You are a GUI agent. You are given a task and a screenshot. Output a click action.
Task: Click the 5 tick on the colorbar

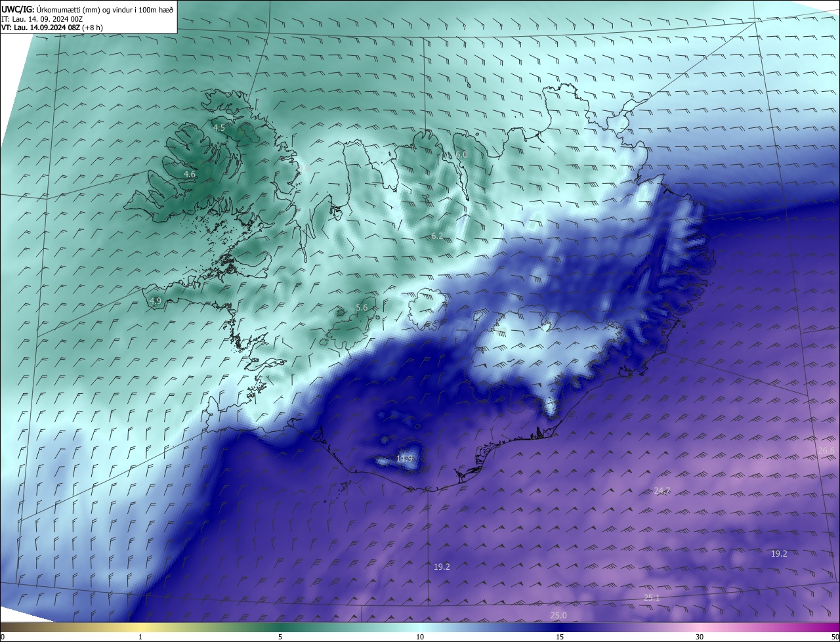tap(280, 637)
